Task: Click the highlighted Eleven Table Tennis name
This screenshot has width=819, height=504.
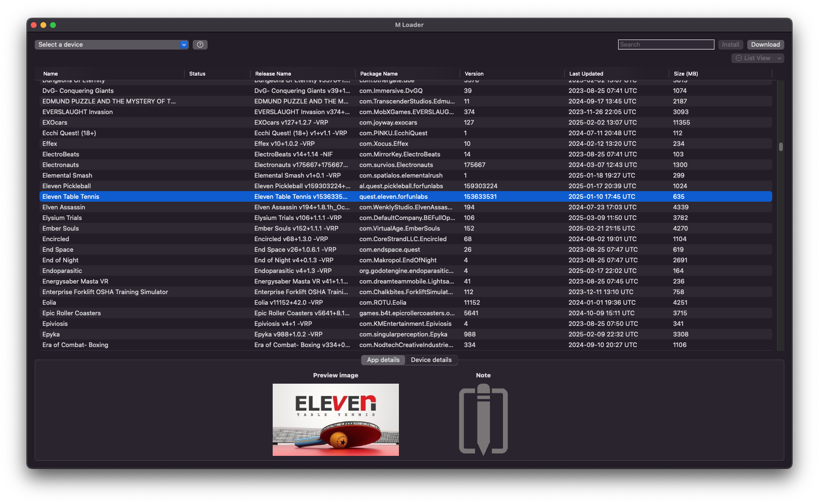Action: pos(71,197)
